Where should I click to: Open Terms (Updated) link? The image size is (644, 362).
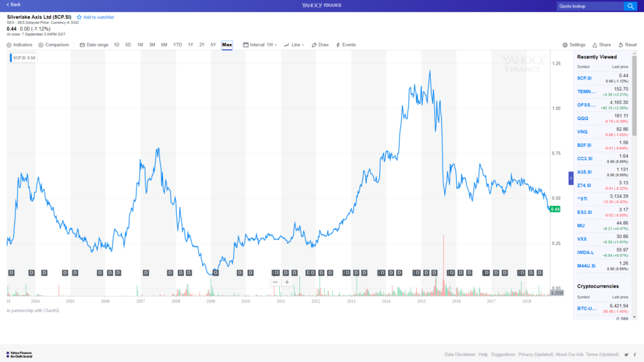(x=602, y=354)
